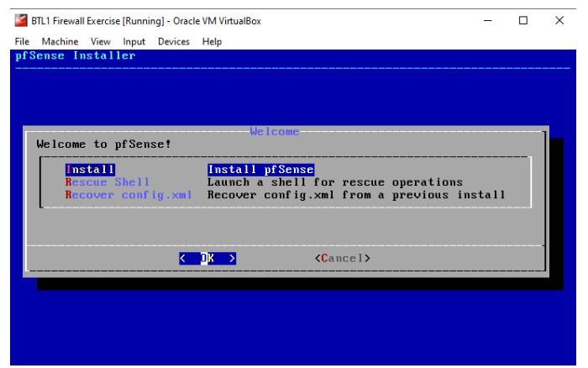Click the VirtualBox app icon in title bar

pyautogui.click(x=21, y=21)
